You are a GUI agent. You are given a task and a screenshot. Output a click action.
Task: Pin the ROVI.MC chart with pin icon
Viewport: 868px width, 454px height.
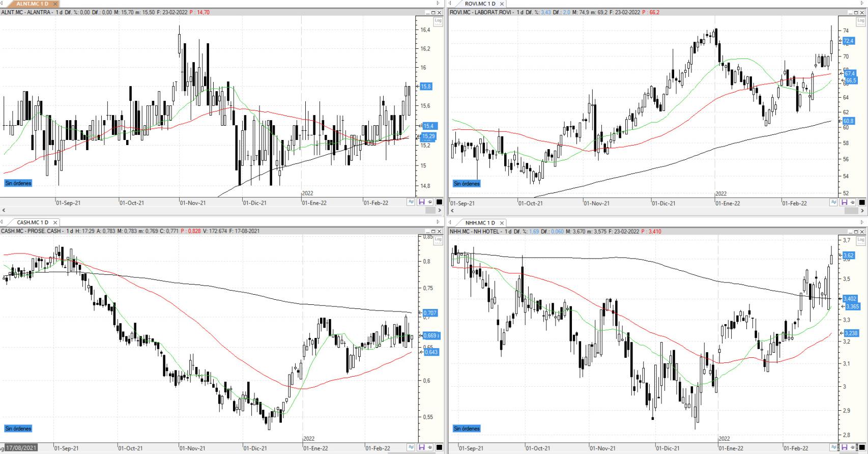pyautogui.click(x=853, y=202)
